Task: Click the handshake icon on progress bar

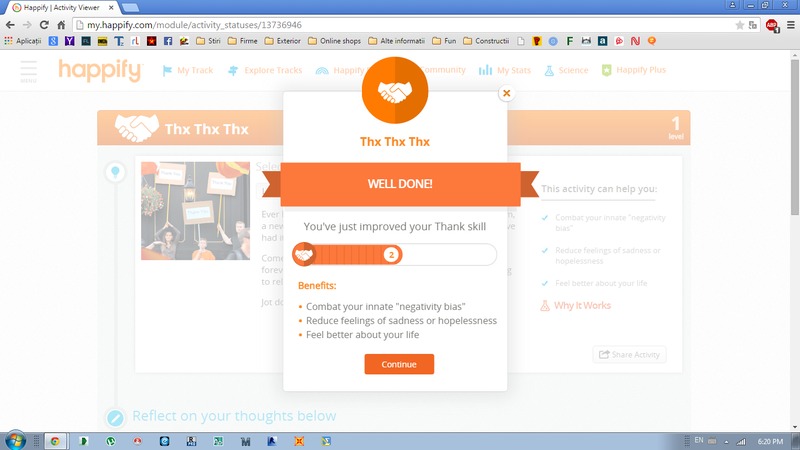Action: [x=304, y=254]
